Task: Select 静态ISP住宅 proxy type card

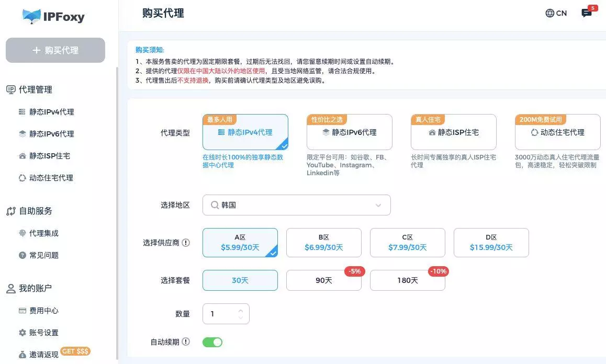Action: (454, 132)
